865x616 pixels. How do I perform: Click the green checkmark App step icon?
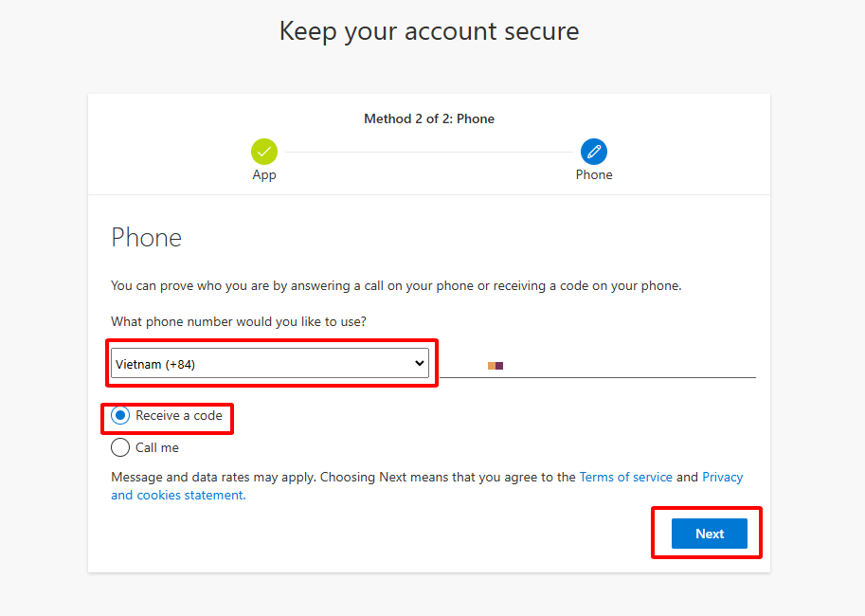[x=264, y=152]
